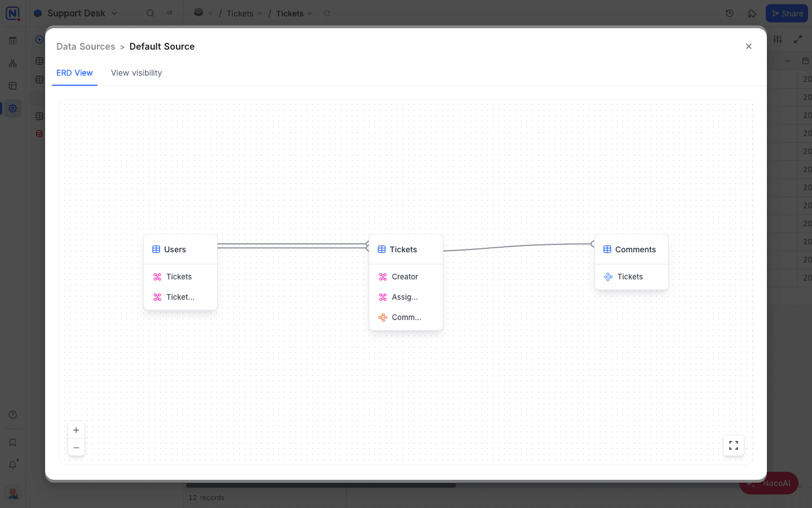The image size is (812, 508).
Task: Click the Creator field in Tickets node
Action: (x=406, y=277)
